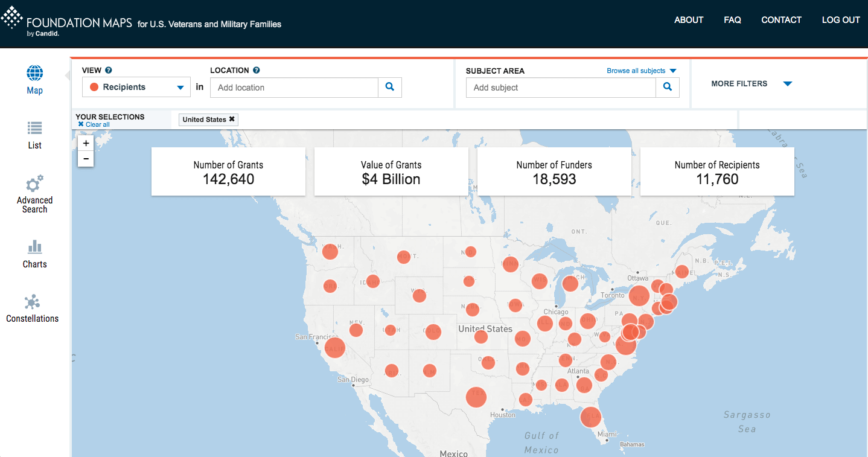Select the North Dakota bubble
The image size is (868, 457).
click(x=470, y=252)
